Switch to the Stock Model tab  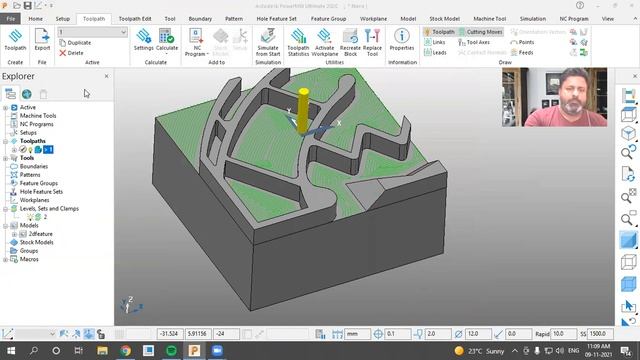[444, 19]
